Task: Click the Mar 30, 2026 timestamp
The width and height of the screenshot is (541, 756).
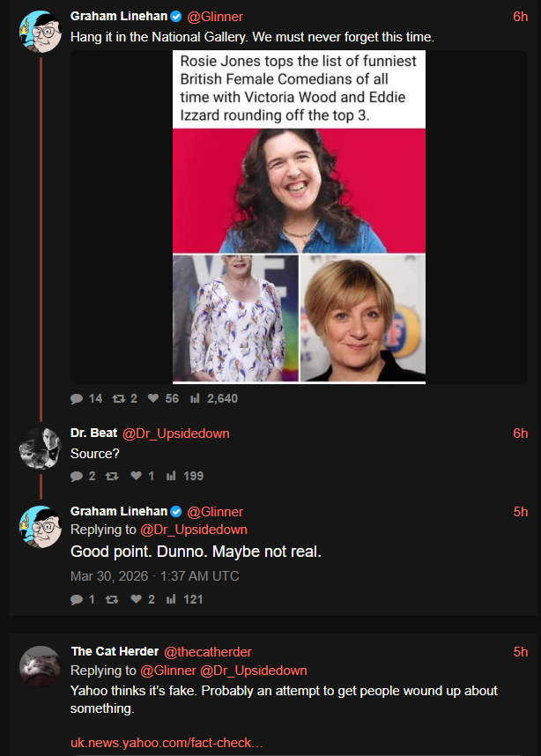Action: pos(154,576)
